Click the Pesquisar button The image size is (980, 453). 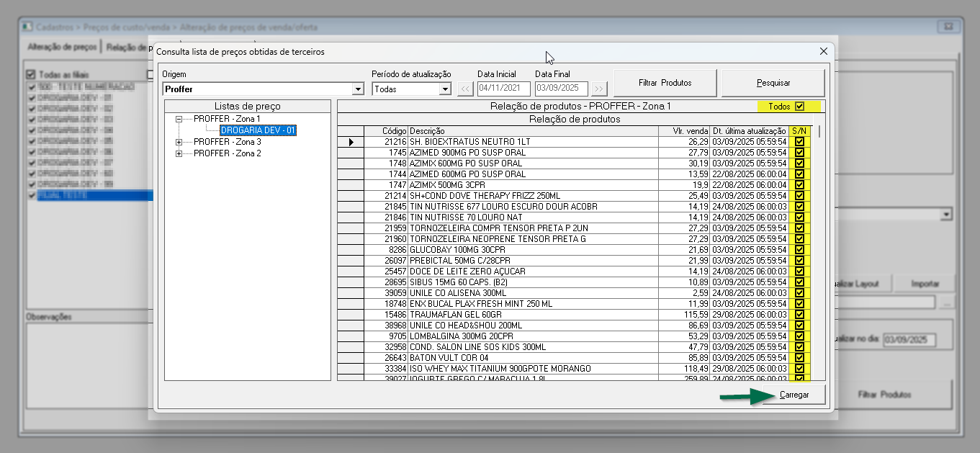[x=773, y=83]
